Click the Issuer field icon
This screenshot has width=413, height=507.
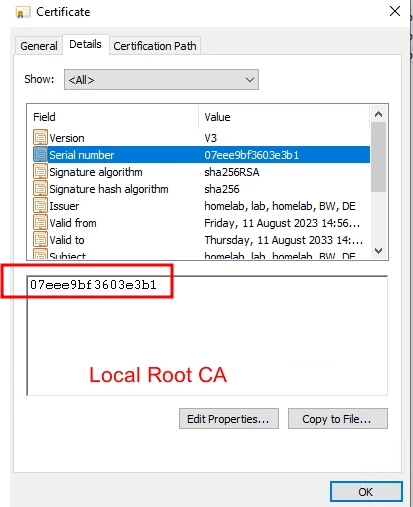[x=40, y=206]
